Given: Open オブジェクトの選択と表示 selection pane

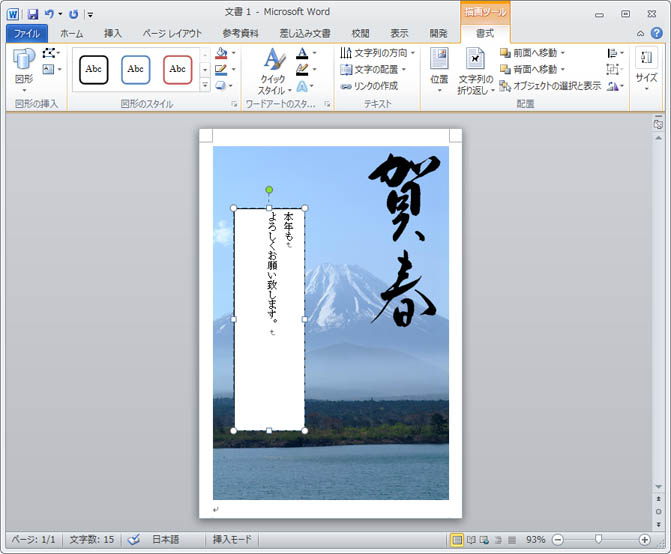Looking at the screenshot, I should (550, 86).
